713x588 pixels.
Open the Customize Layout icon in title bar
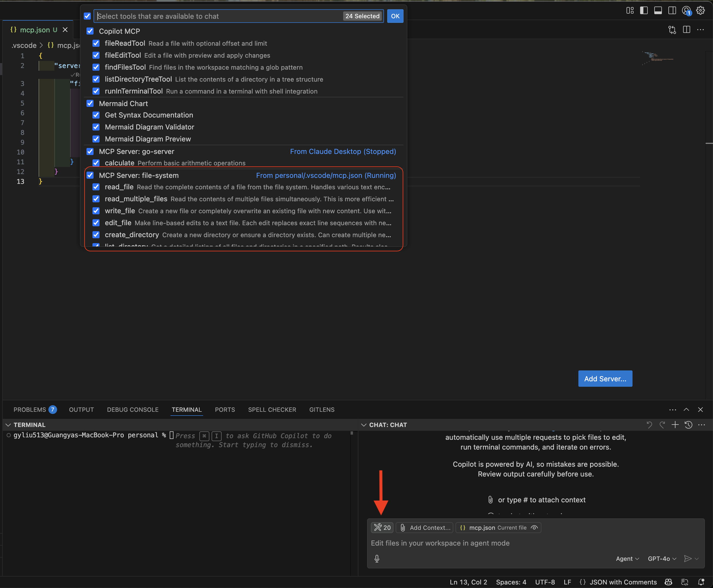[630, 11]
